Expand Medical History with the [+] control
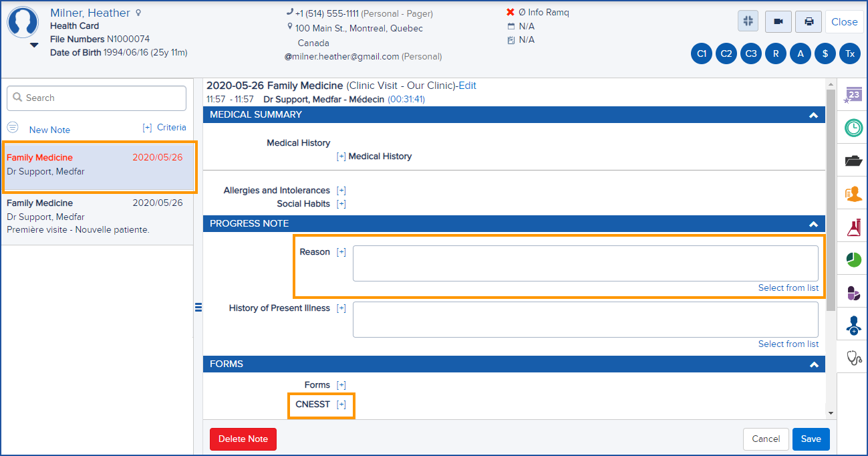 click(341, 156)
